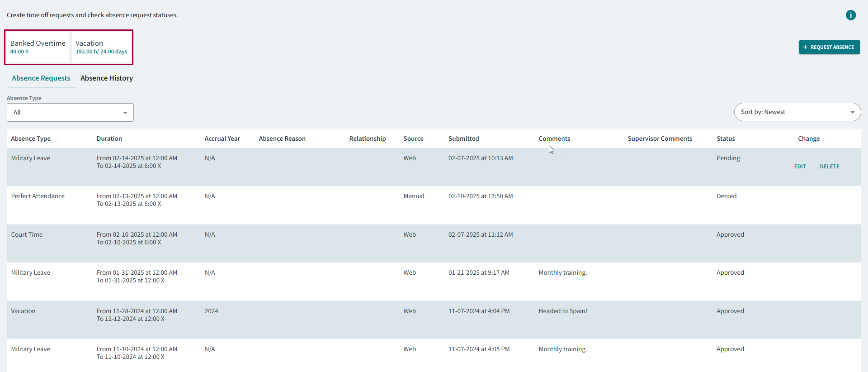868x372 pixels.
Task: Click the Supervisor Comments column header
Action: (660, 138)
